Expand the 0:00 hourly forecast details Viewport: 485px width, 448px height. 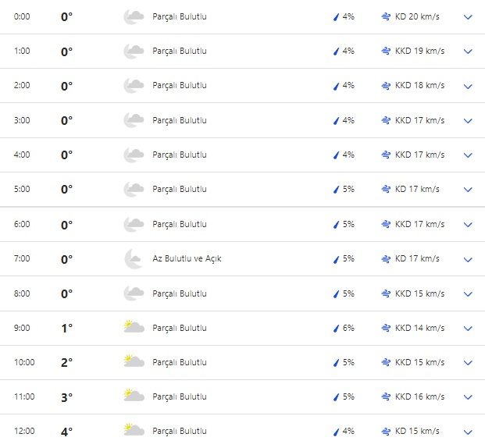(468, 17)
